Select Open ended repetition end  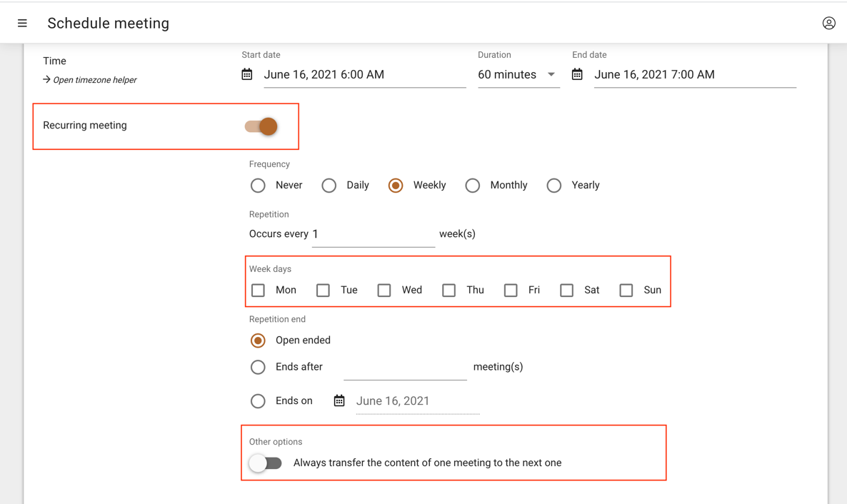pos(258,341)
